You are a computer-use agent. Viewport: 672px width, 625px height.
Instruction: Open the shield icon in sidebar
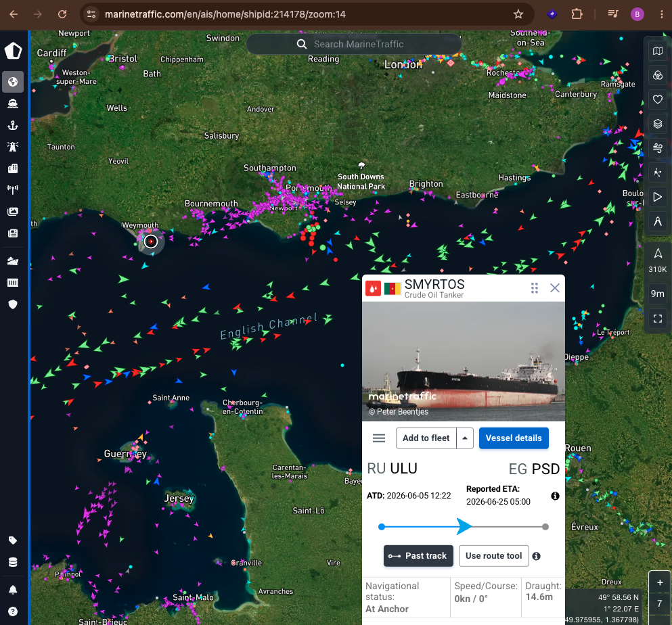pyautogui.click(x=13, y=304)
